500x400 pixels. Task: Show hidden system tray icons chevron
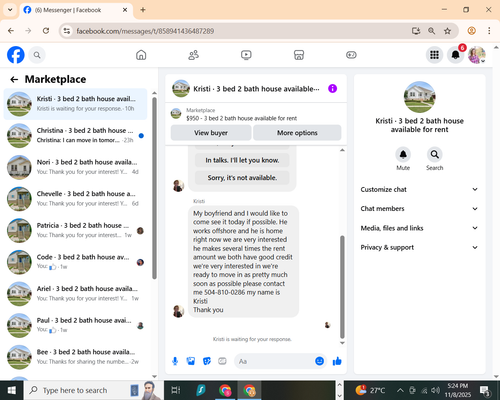coord(400,390)
